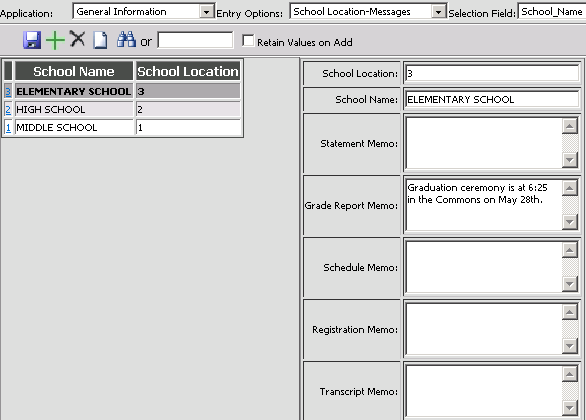The width and height of the screenshot is (586, 420).
Task: Open row link 1 for Middle School
Action: point(8,127)
